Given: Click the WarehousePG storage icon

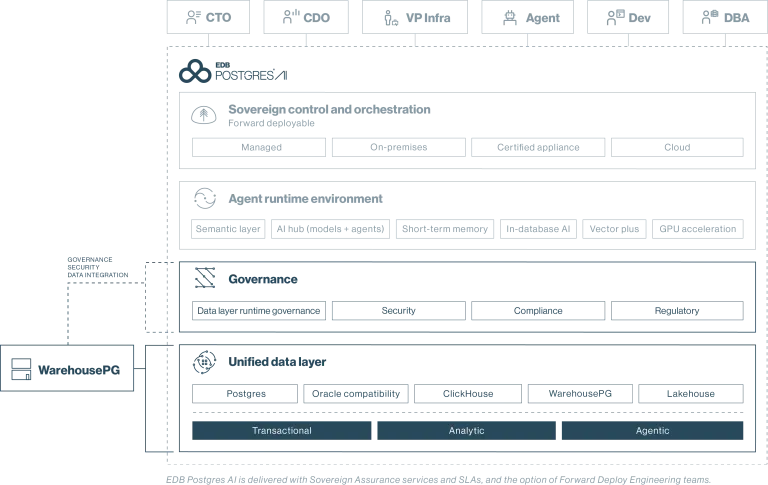Looking at the screenshot, I should pyautogui.click(x=21, y=369).
